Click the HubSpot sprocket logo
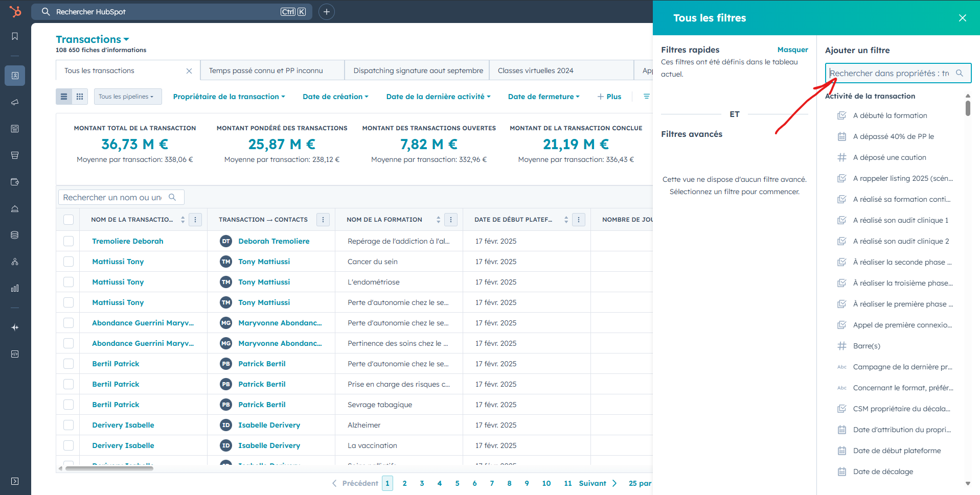Screen dimensions: 980x495 [15, 11]
